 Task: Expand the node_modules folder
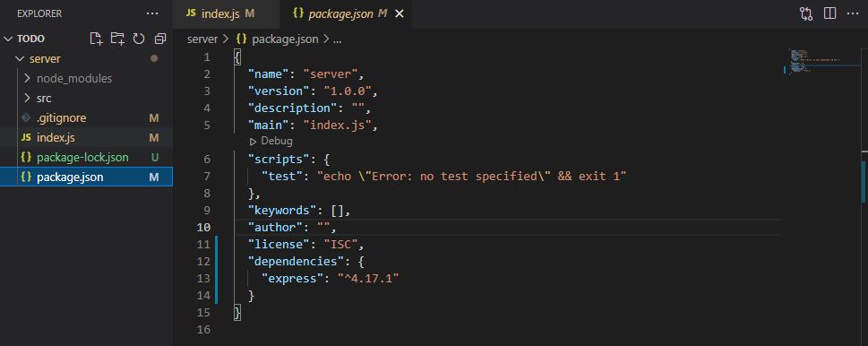point(27,79)
